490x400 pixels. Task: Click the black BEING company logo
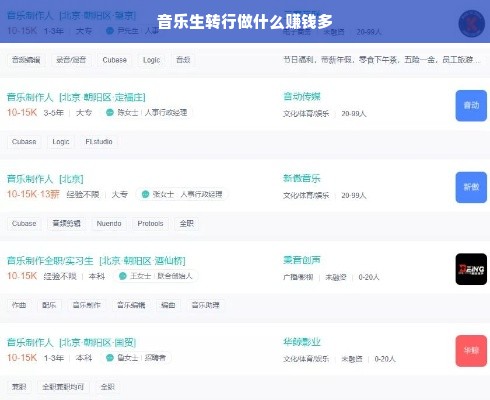pyautogui.click(x=471, y=269)
